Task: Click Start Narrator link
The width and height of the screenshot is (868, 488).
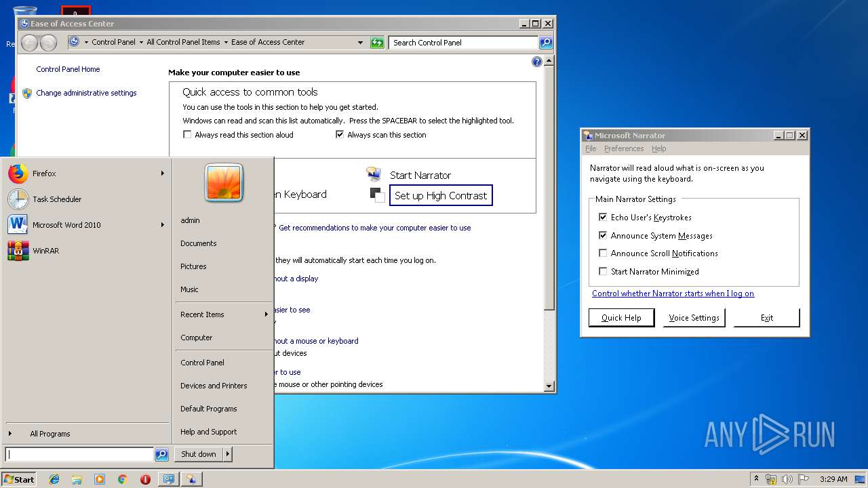Action: pos(420,175)
